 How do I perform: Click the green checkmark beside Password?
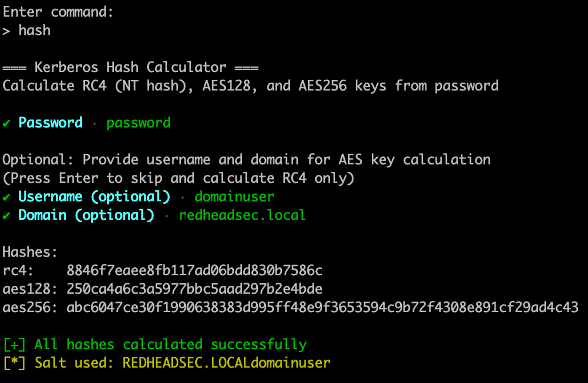pyautogui.click(x=6, y=123)
